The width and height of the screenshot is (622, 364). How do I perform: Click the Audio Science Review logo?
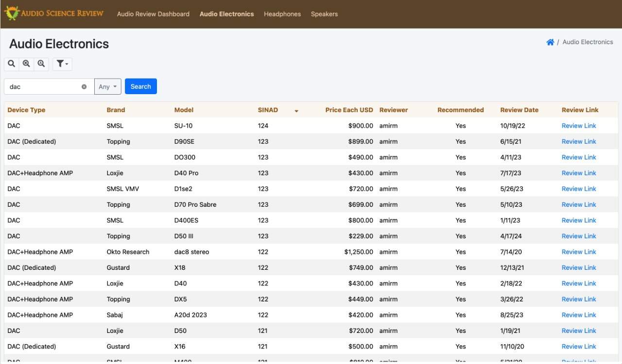click(x=54, y=13)
